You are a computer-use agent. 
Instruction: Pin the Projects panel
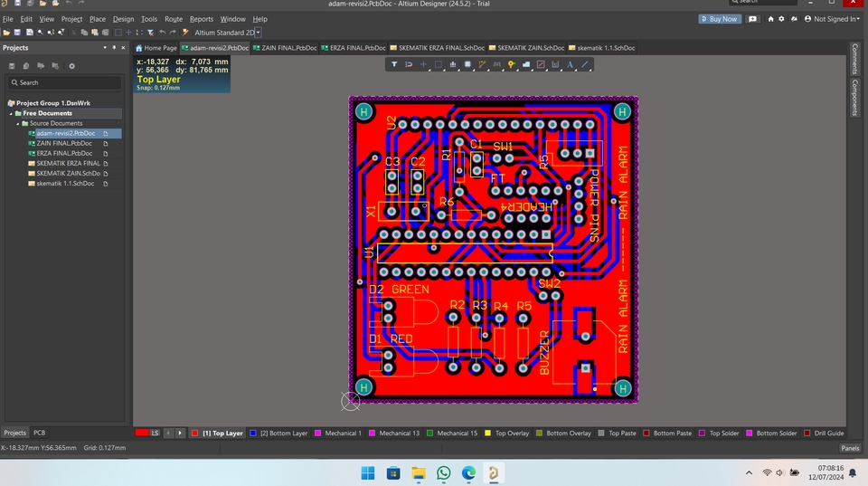point(114,48)
